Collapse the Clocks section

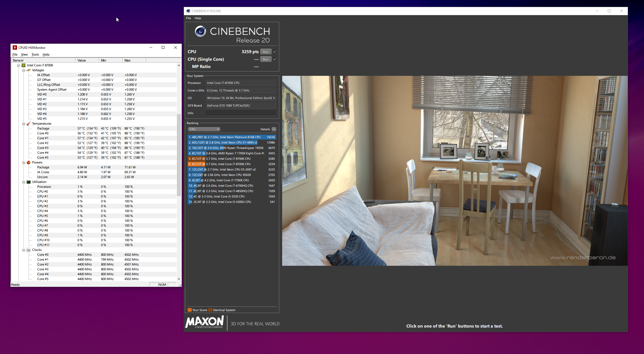pos(24,250)
